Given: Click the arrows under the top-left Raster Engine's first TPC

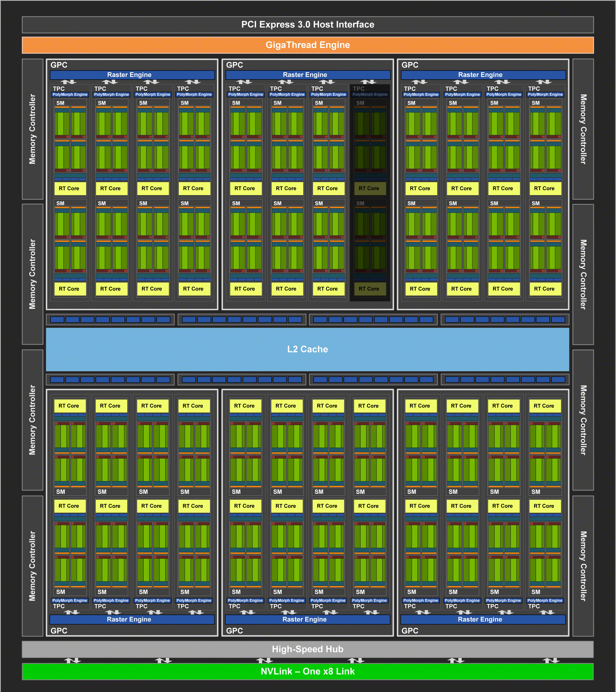Looking at the screenshot, I should pyautogui.click(x=68, y=82).
